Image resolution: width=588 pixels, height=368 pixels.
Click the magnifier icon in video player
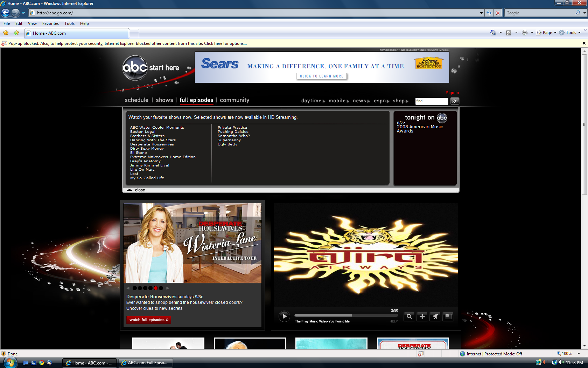pos(409,316)
